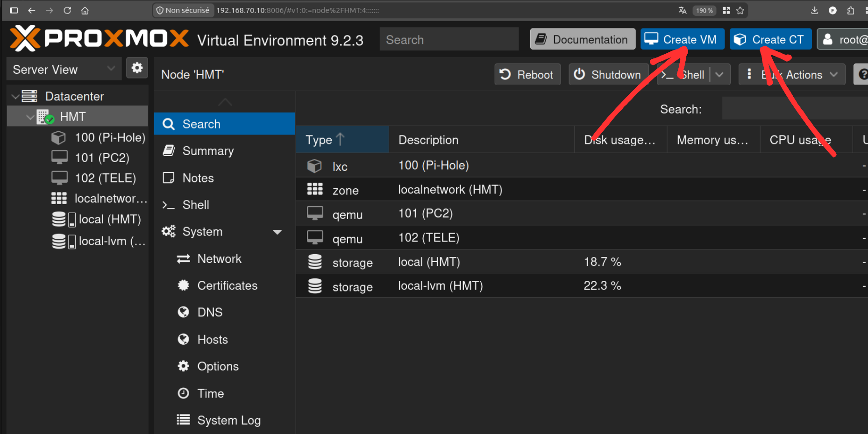Open the Time menu item
The width and height of the screenshot is (868, 434).
[x=225, y=393]
